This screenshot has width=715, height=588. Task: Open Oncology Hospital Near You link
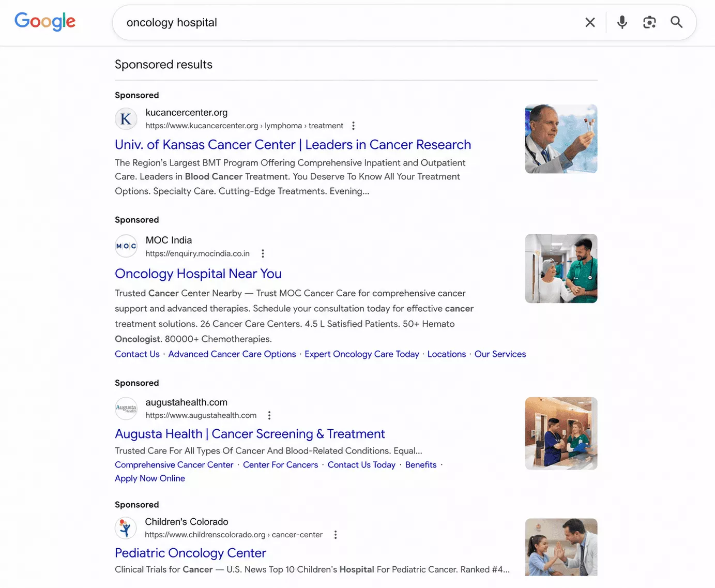point(198,274)
